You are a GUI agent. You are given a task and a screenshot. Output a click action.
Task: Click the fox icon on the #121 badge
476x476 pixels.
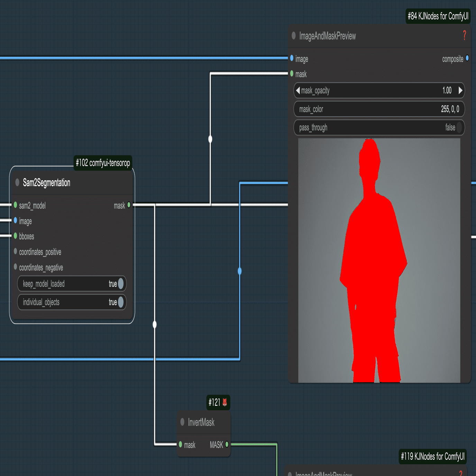point(225,402)
